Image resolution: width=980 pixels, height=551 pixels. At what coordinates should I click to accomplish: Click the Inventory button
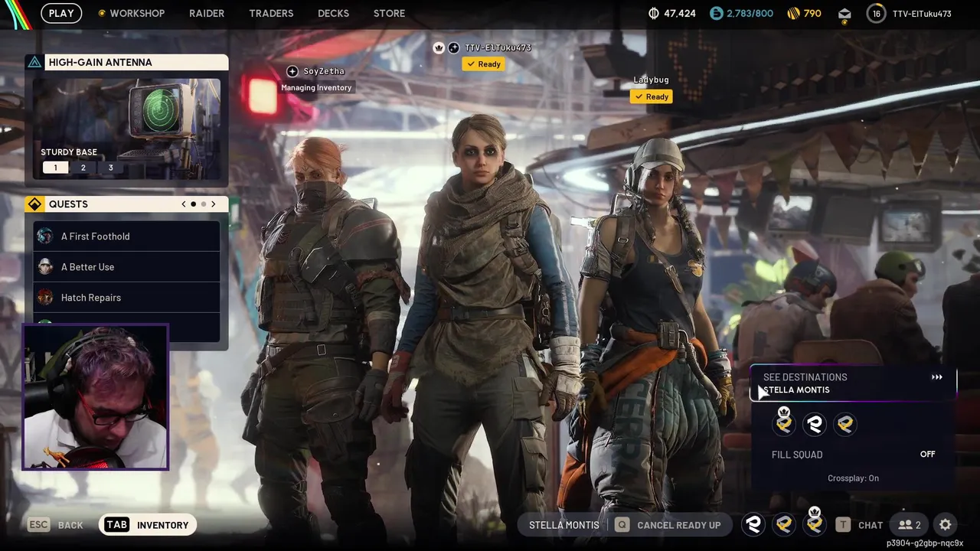[147, 524]
